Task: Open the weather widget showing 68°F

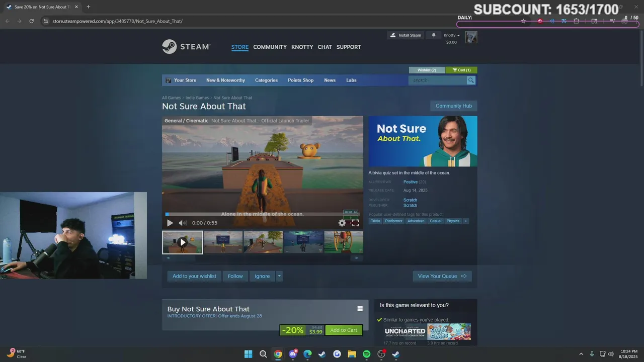Action: [17, 353]
